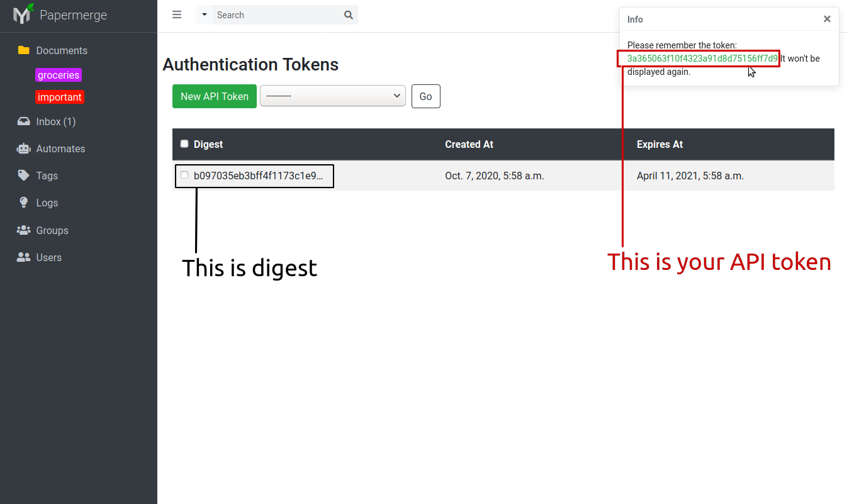
Task: Click the Authentication Tokens heading
Action: click(x=250, y=64)
